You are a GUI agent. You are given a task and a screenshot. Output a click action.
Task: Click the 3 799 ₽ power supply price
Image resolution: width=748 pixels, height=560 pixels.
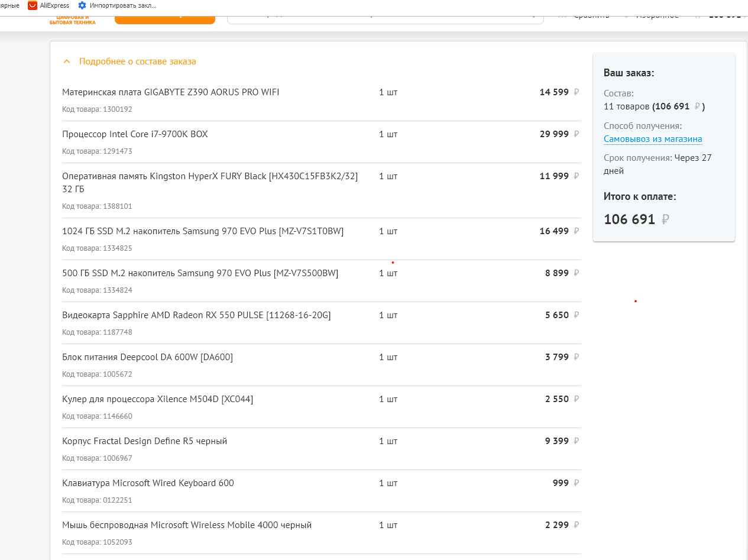click(x=562, y=357)
